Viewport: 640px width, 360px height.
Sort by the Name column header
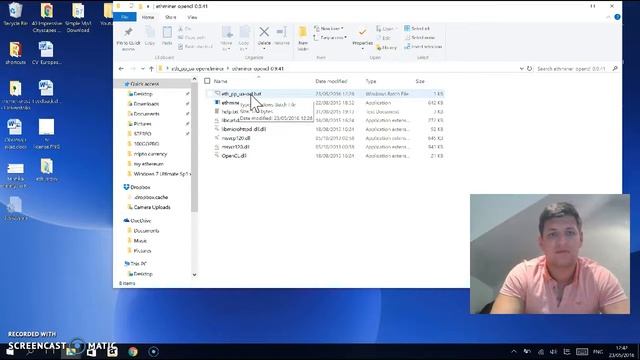tap(221, 81)
